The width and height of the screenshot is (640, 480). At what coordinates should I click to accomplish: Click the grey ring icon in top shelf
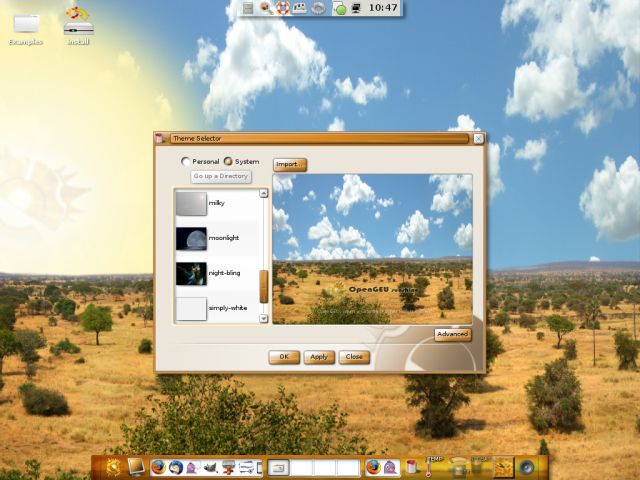coord(318,8)
